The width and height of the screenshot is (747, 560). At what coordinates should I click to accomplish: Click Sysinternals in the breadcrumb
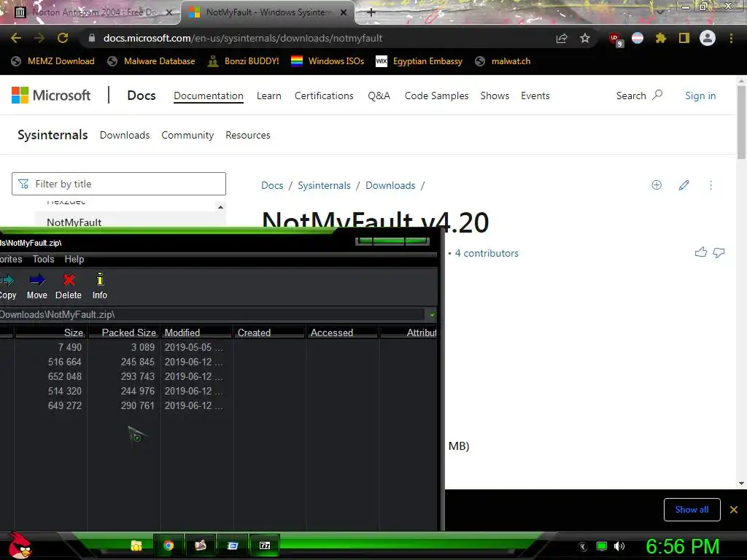(x=324, y=185)
